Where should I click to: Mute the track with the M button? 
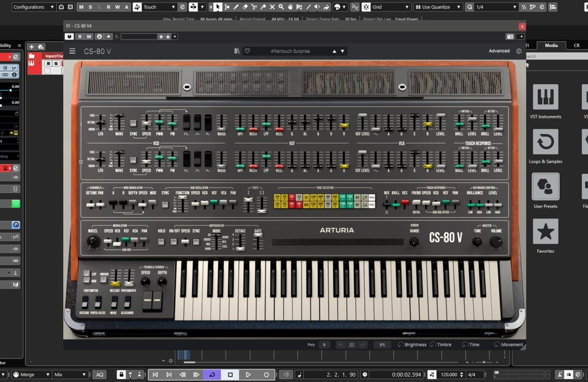[80, 6]
